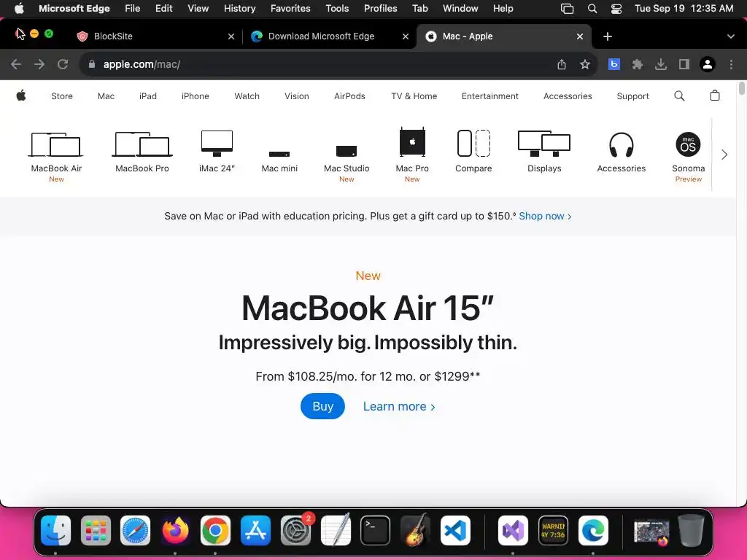Follow the Shop now education link
The height and width of the screenshot is (560, 747).
tap(545, 216)
